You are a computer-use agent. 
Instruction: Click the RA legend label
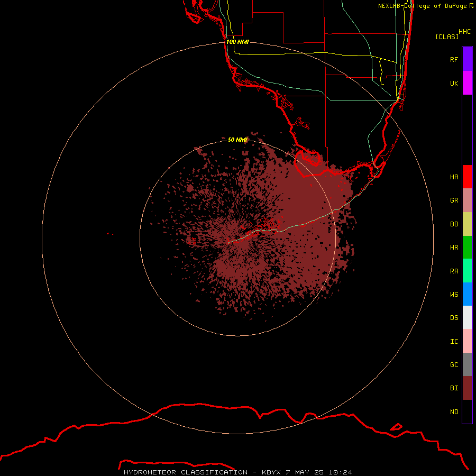[x=454, y=271]
